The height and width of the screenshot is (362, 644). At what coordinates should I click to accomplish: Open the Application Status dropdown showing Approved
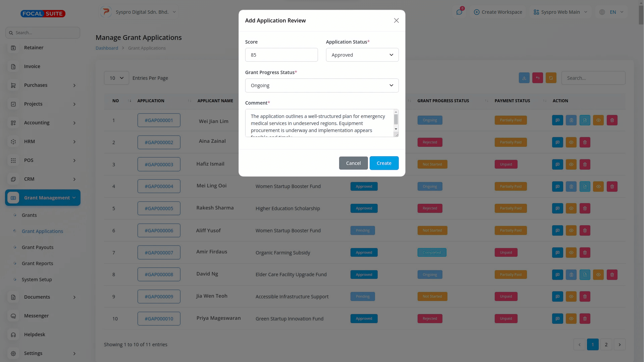[362, 55]
